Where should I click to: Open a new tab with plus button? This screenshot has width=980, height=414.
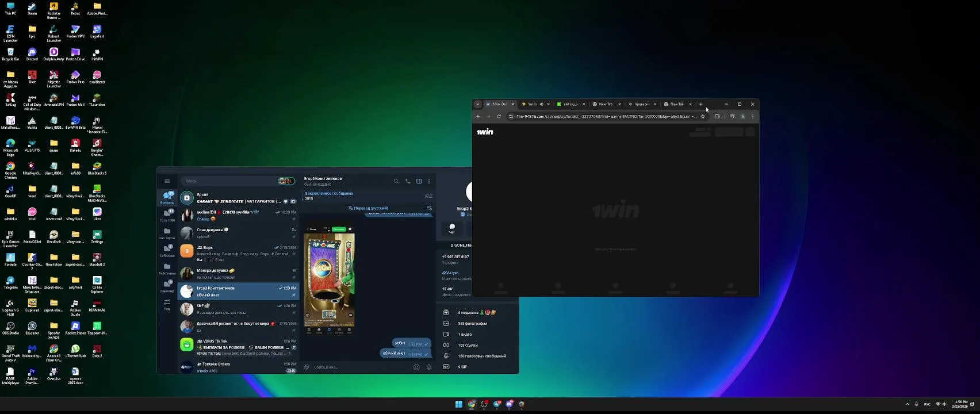click(x=700, y=104)
